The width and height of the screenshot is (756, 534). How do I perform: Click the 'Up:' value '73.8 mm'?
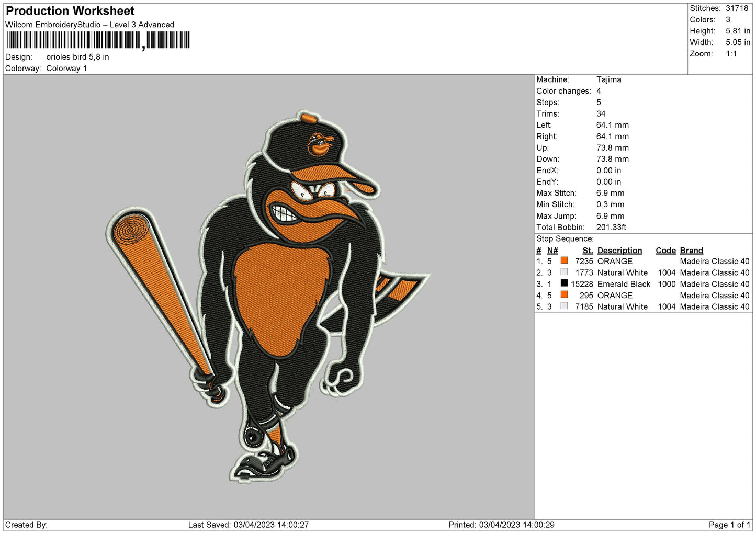coord(612,148)
